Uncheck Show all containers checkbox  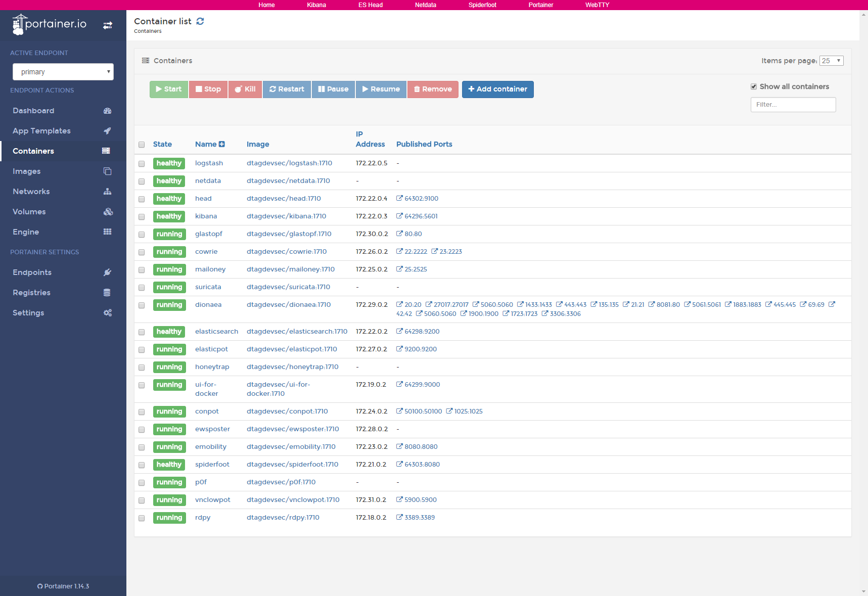coord(754,87)
